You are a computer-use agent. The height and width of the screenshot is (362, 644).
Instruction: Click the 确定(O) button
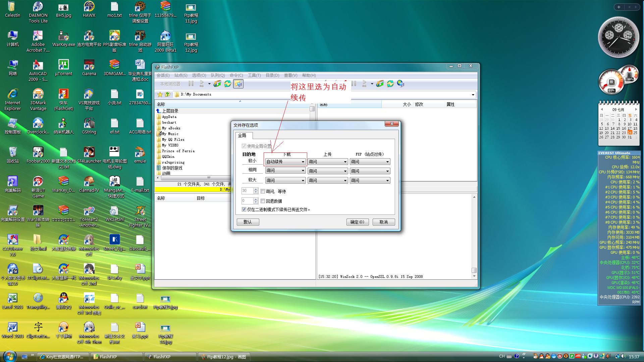(357, 222)
